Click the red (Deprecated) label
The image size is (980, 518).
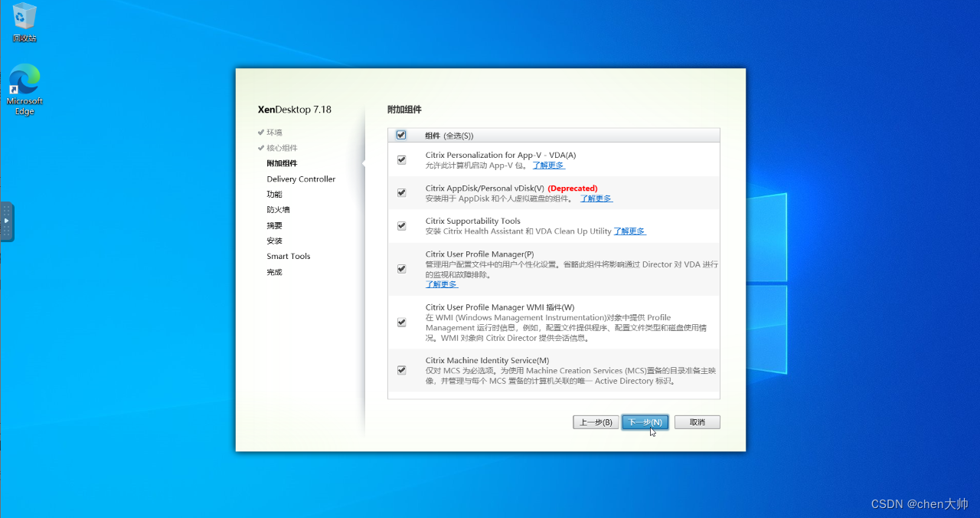pos(573,189)
